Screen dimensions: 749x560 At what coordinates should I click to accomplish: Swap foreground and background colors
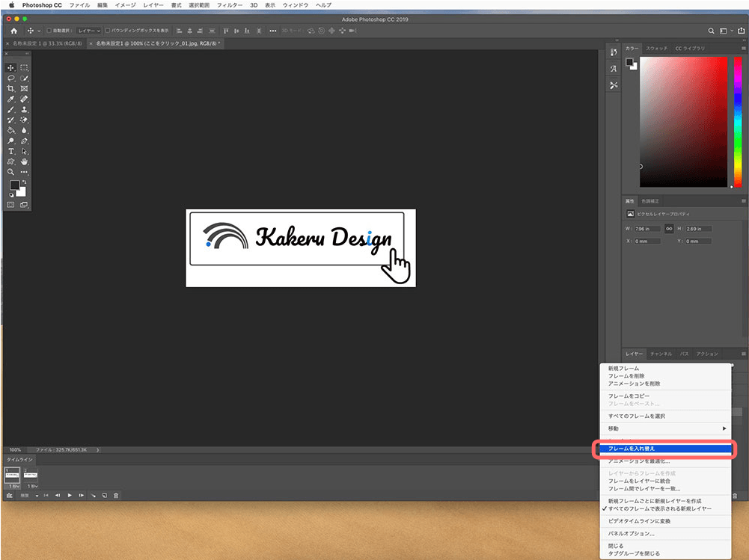point(25,182)
